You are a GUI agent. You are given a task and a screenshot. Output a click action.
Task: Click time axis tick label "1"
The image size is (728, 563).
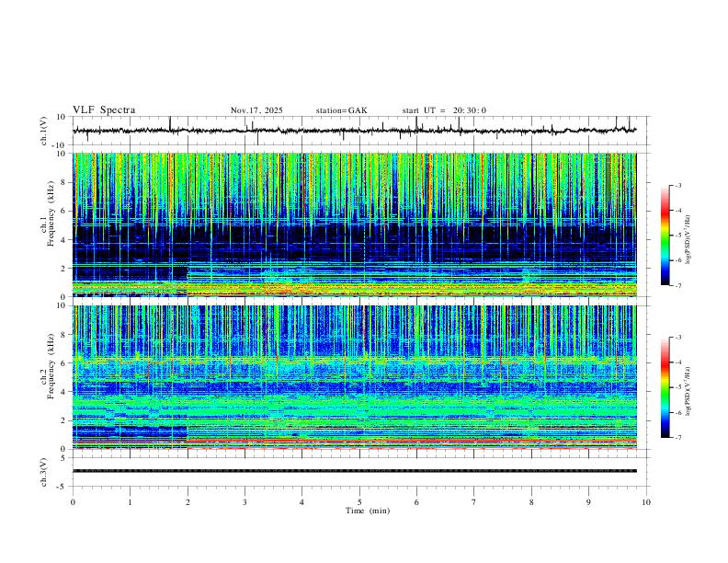(x=130, y=502)
